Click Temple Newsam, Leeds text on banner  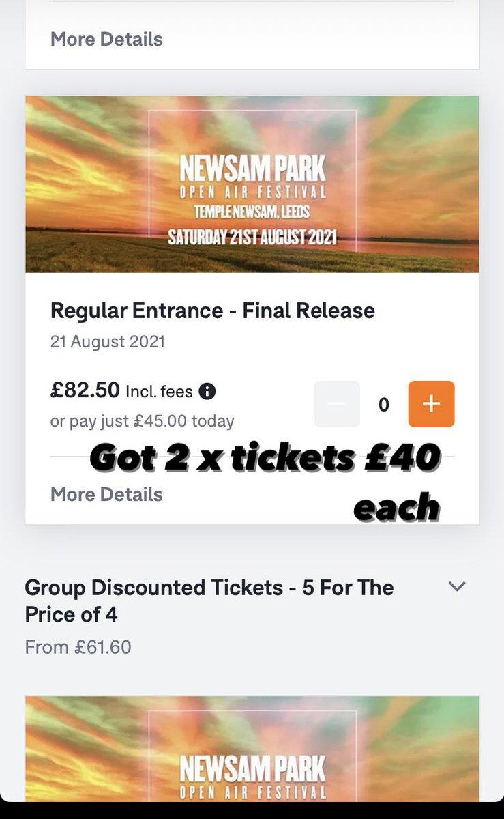pyautogui.click(x=252, y=212)
